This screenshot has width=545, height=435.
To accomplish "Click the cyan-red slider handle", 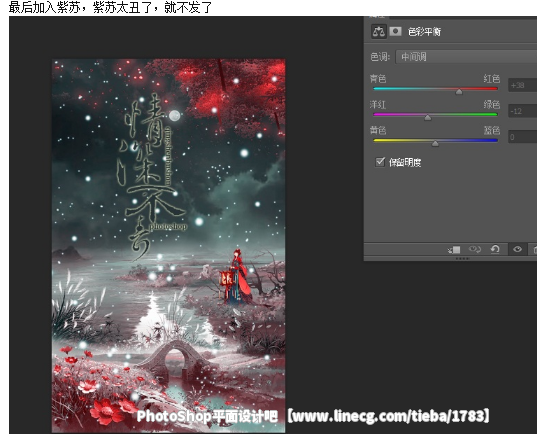I will point(459,92).
